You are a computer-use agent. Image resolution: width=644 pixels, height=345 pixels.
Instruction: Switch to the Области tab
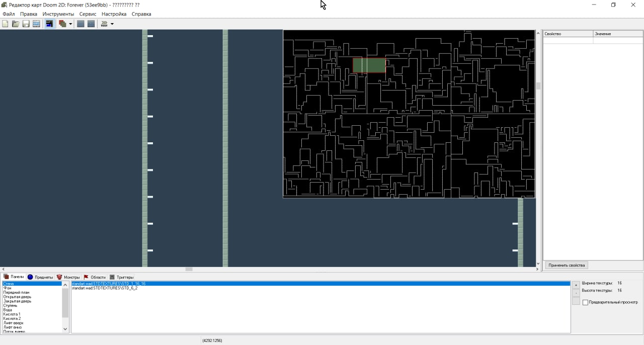(95, 277)
